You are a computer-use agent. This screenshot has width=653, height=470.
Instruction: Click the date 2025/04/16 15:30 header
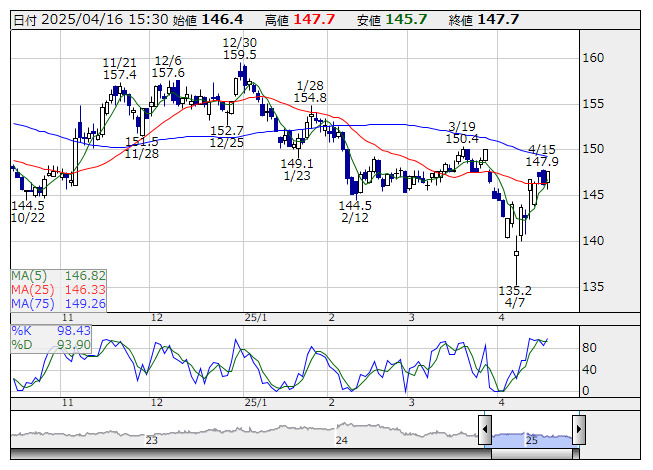pyautogui.click(x=91, y=20)
